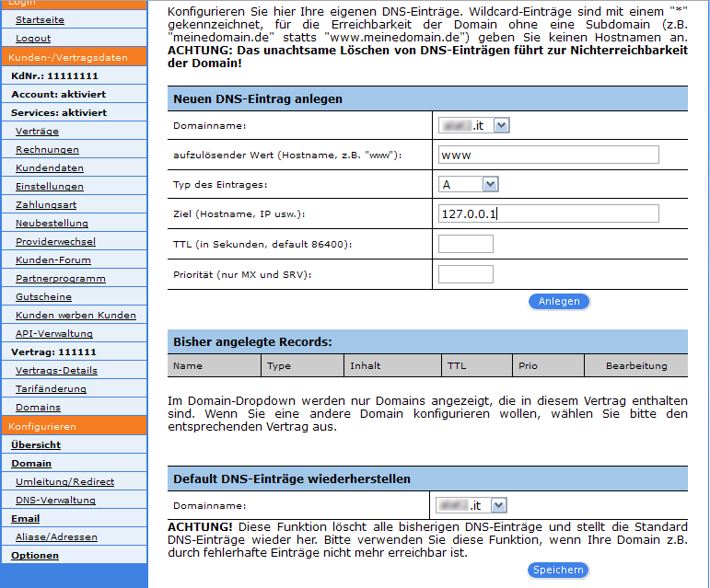
Task: Open Umleitung/Redirect link
Action: (64, 481)
